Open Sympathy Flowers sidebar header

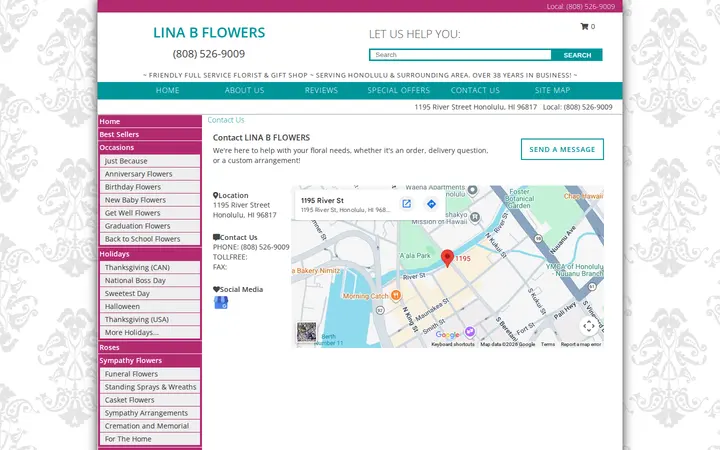pos(150,360)
